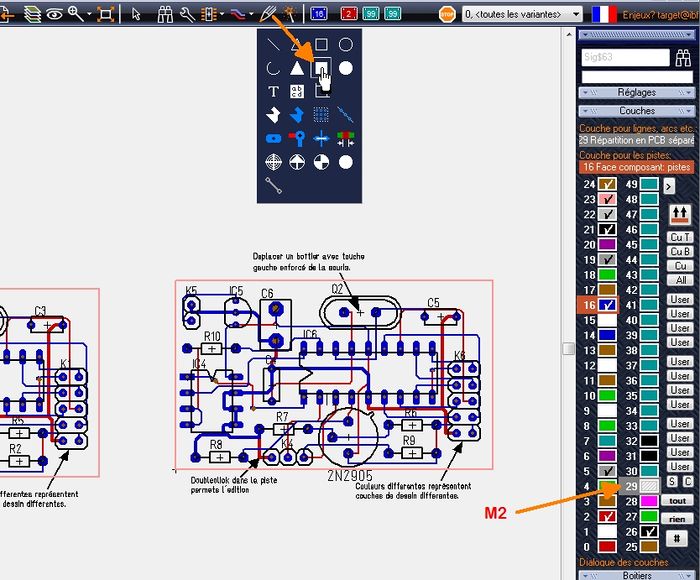Toggle the checkbox for layer 2

point(606,516)
